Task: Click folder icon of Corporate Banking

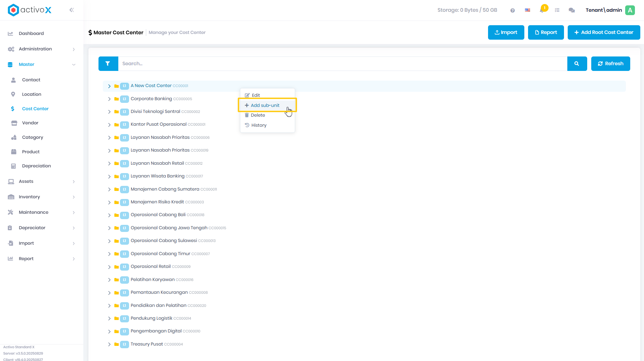Action: point(116,99)
